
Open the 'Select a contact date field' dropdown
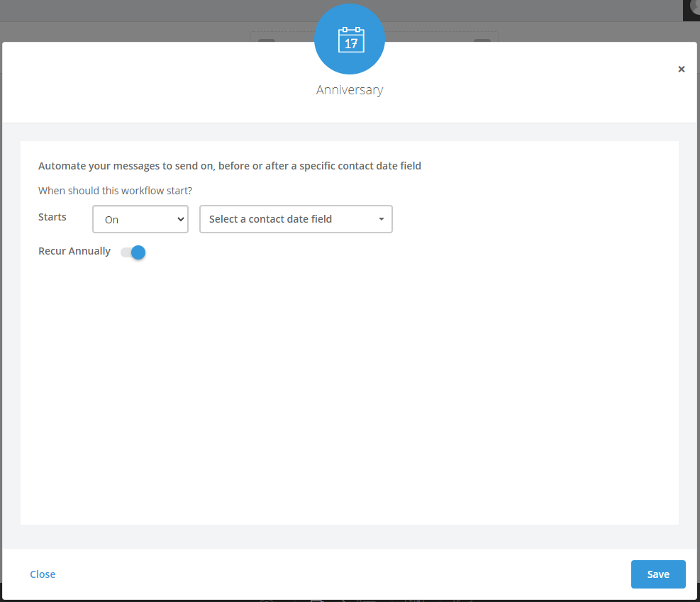296,219
